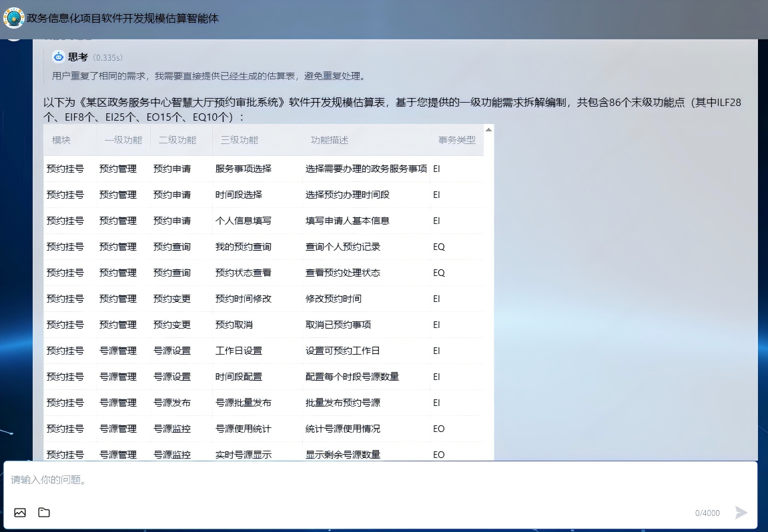Select the 我的预约查询 table cell
This screenshot has height=532, width=768.
(x=244, y=247)
